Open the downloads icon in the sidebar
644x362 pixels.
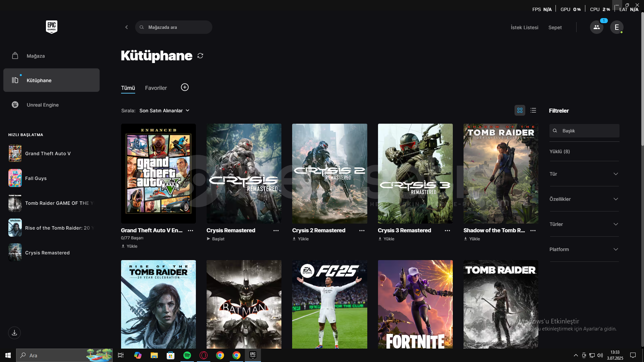(14, 333)
